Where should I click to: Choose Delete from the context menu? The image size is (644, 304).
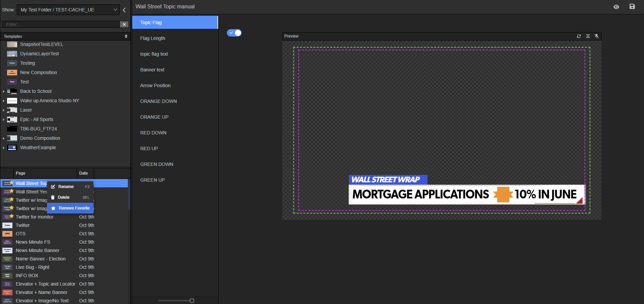tap(63, 197)
